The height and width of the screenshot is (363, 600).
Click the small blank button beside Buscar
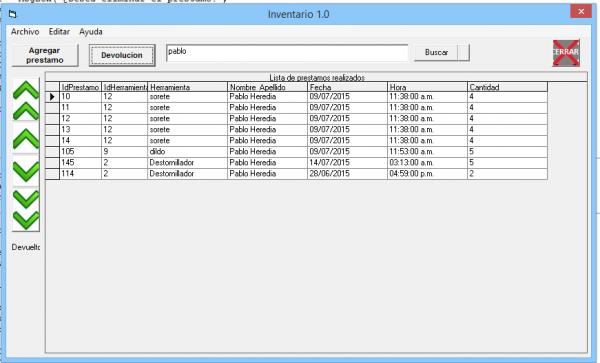pos(464,52)
